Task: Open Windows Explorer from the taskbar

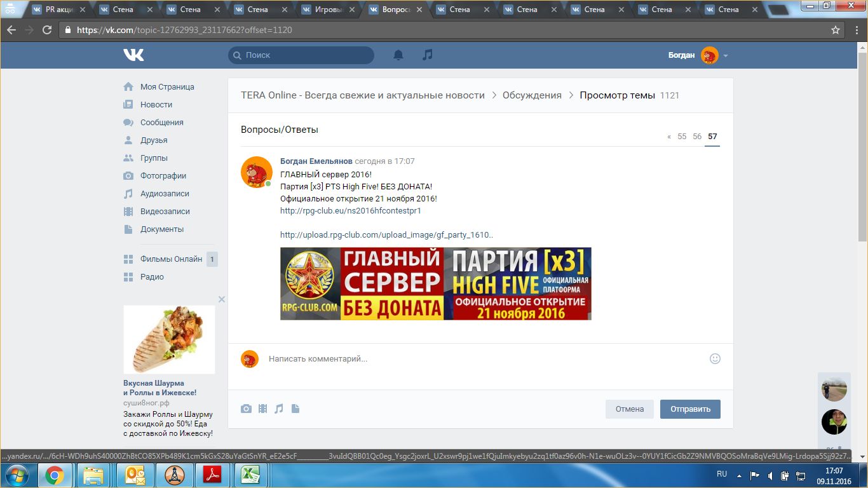Action: (93, 475)
